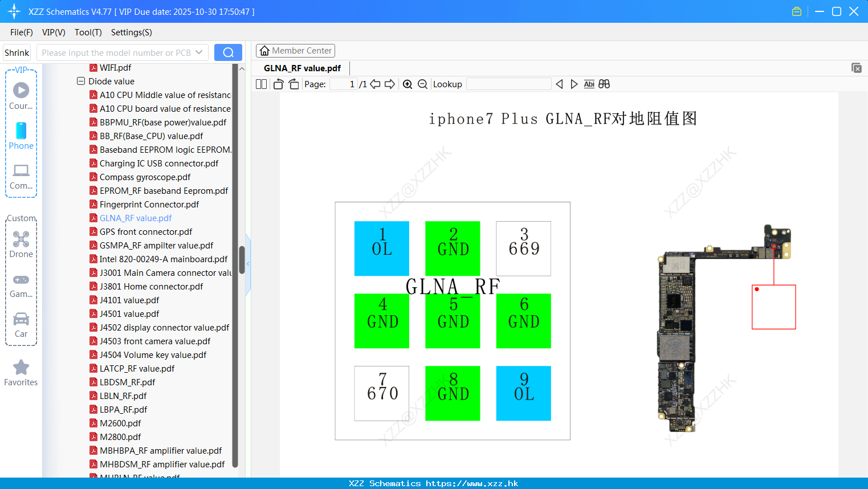Zoom out of the PDF
The height and width of the screenshot is (489, 868).
pyautogui.click(x=422, y=84)
